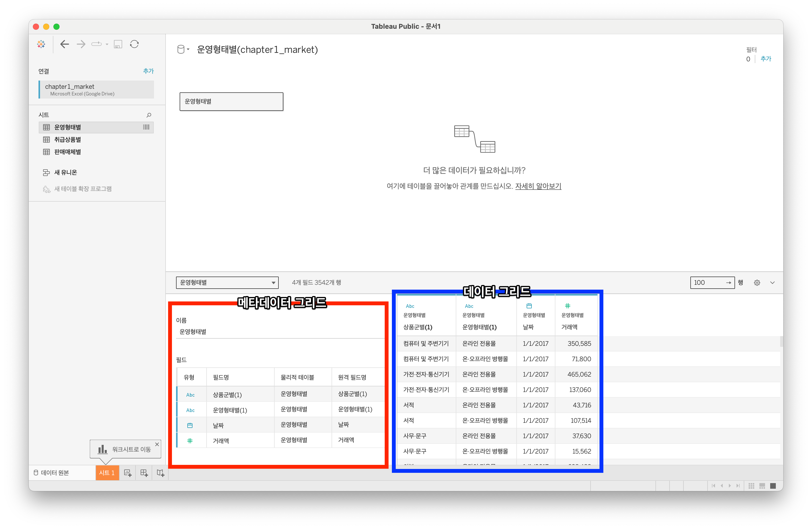Click 추가 link to add a connection
Screen dimensions: 812x529
[x=148, y=71]
